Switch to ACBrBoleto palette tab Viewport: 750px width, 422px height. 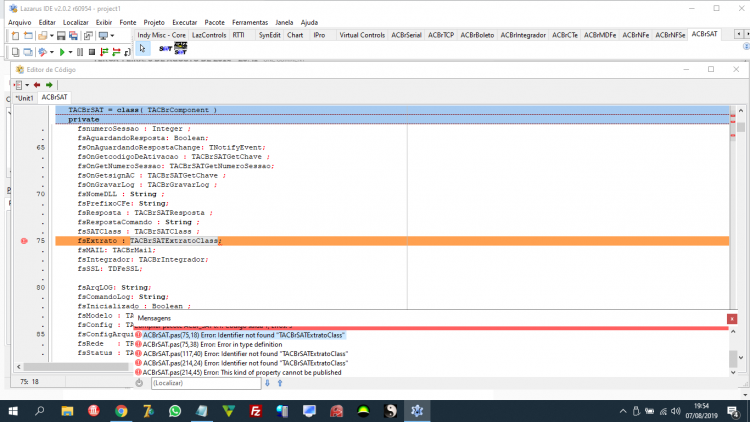477,35
